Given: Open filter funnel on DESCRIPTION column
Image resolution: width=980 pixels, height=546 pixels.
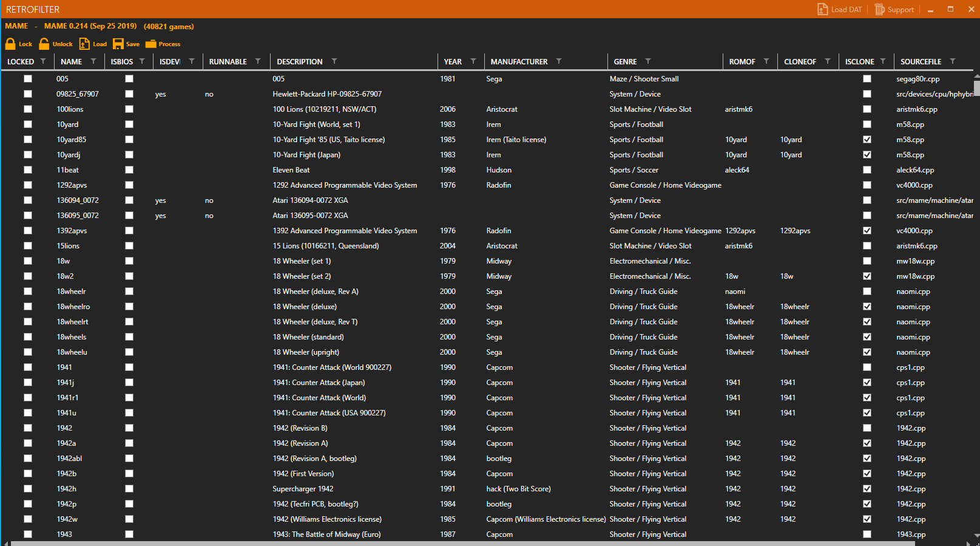Looking at the screenshot, I should 334,61.
